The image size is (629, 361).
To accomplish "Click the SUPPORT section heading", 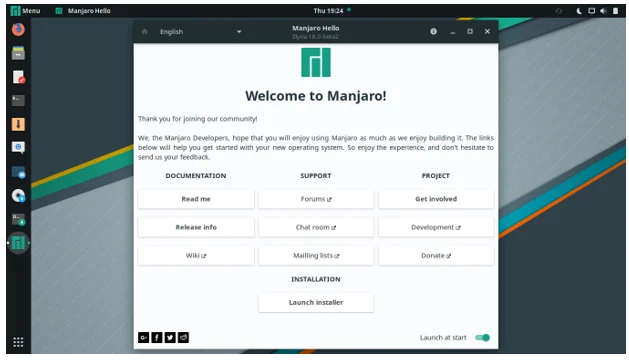I will (316, 176).
